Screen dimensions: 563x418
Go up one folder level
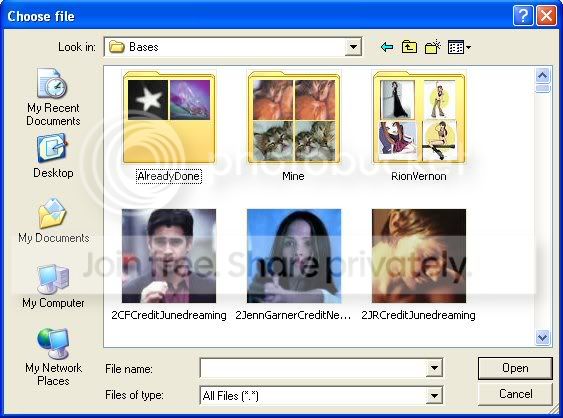click(x=409, y=47)
